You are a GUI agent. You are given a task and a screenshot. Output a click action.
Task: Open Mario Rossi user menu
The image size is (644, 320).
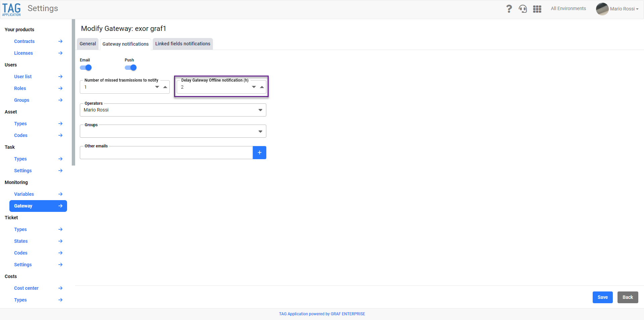(x=624, y=9)
